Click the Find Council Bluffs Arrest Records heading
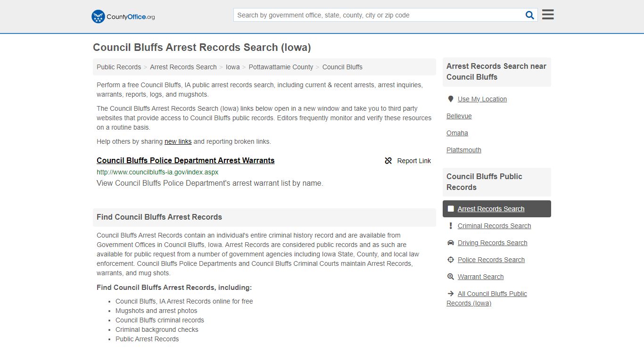The width and height of the screenshot is (644, 362). 159,217
